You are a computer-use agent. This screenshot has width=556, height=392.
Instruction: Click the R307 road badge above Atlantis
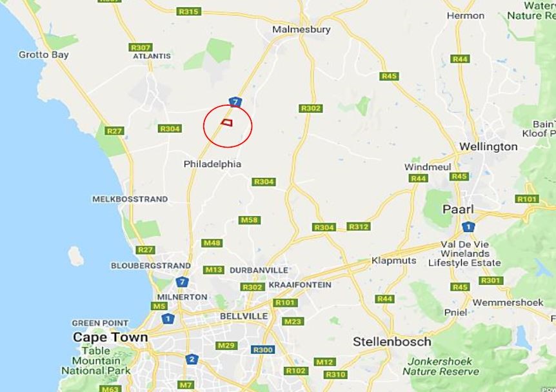pyautogui.click(x=141, y=48)
